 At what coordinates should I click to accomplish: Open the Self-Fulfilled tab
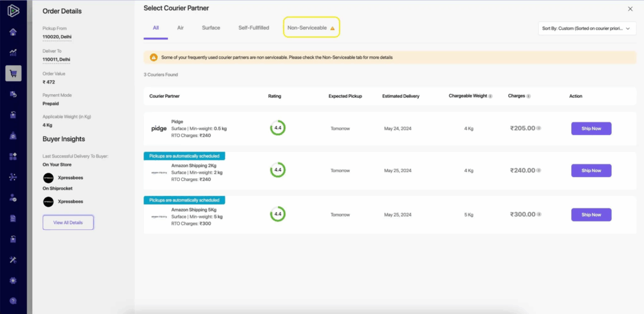pyautogui.click(x=253, y=28)
